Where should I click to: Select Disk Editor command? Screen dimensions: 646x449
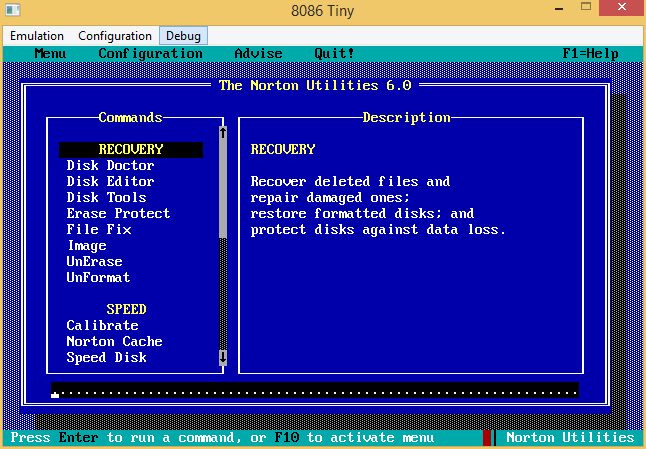[110, 182]
